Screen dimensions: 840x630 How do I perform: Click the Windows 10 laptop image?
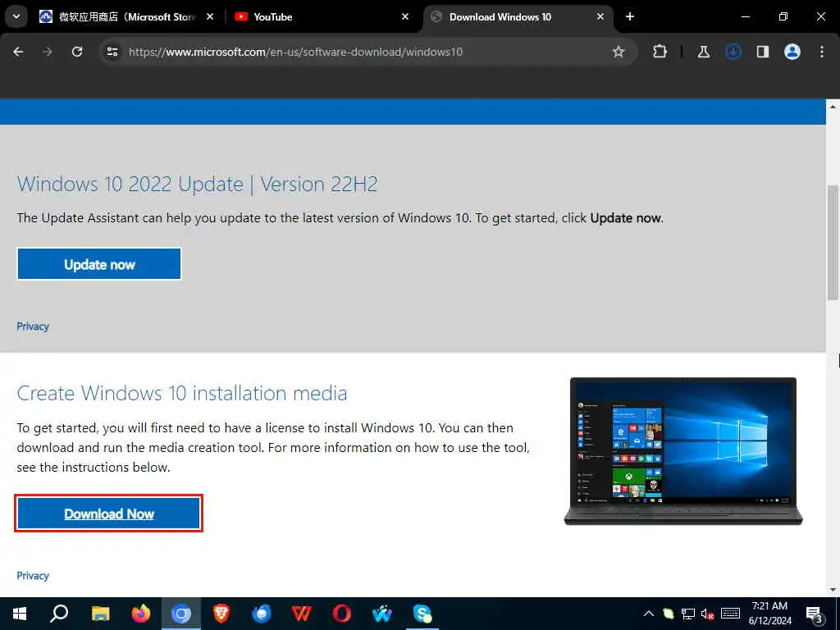coord(683,451)
